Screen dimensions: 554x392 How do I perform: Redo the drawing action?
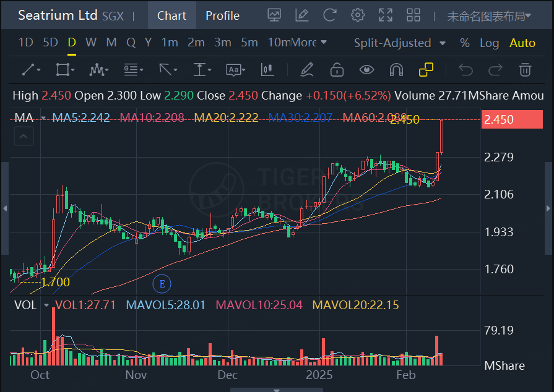click(495, 69)
